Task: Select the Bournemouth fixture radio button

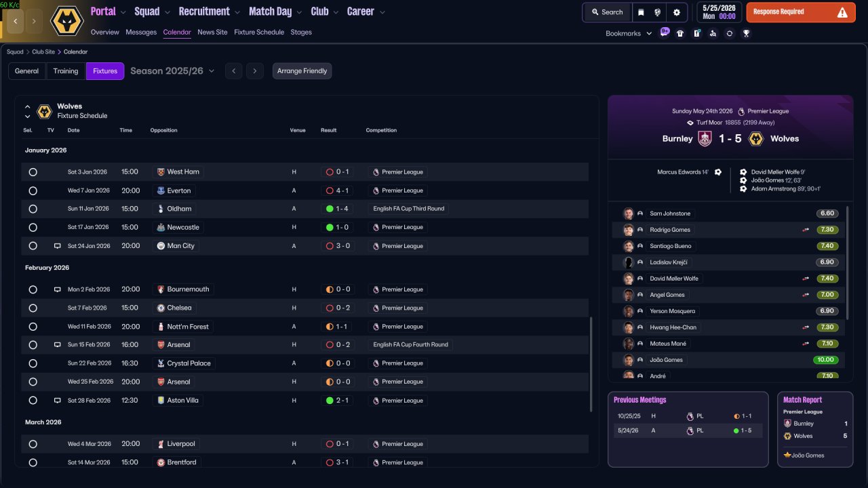Action: [x=33, y=289]
